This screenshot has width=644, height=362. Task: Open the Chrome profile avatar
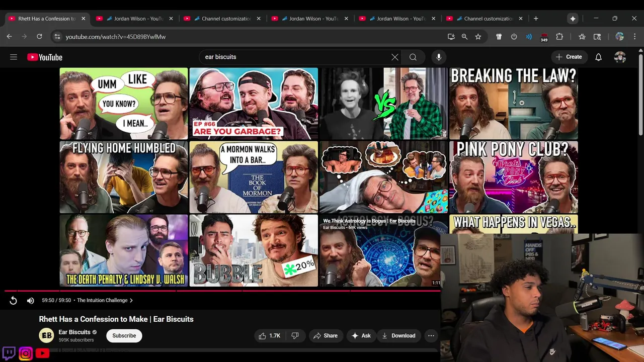coord(619,37)
